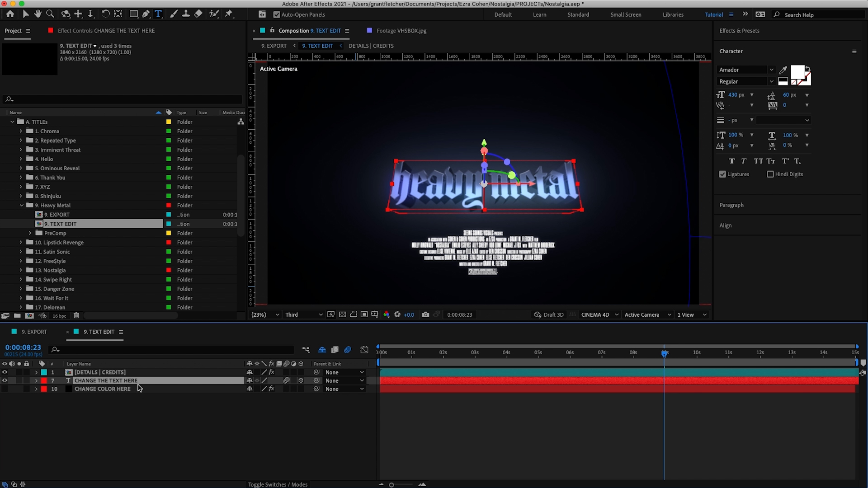Hide the CHANGE THE TEXT HERE layer eye
868x488 pixels.
coord(5,380)
